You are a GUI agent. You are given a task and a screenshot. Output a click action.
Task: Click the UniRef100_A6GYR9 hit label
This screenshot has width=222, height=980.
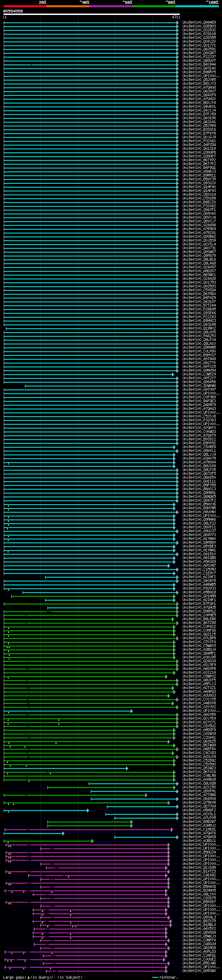(199, 714)
